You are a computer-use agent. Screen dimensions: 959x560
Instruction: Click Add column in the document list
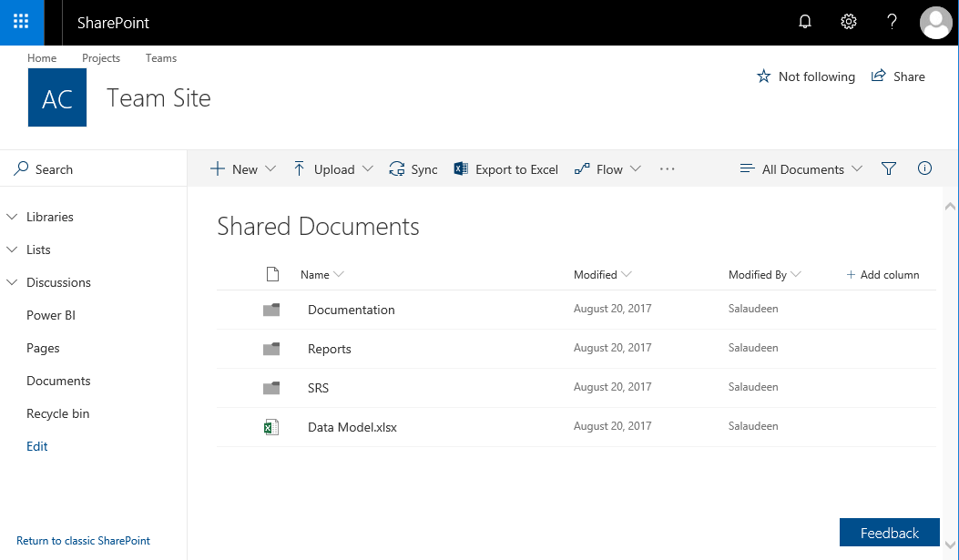(x=882, y=274)
